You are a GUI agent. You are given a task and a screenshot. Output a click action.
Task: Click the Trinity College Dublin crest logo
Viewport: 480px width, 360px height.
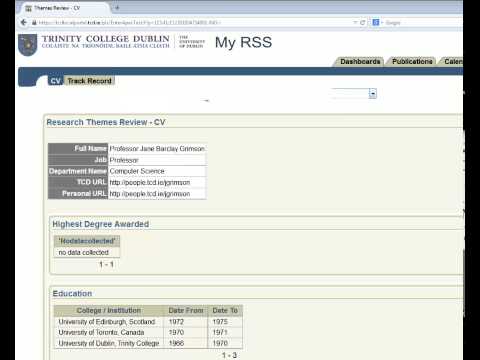(x=28, y=45)
